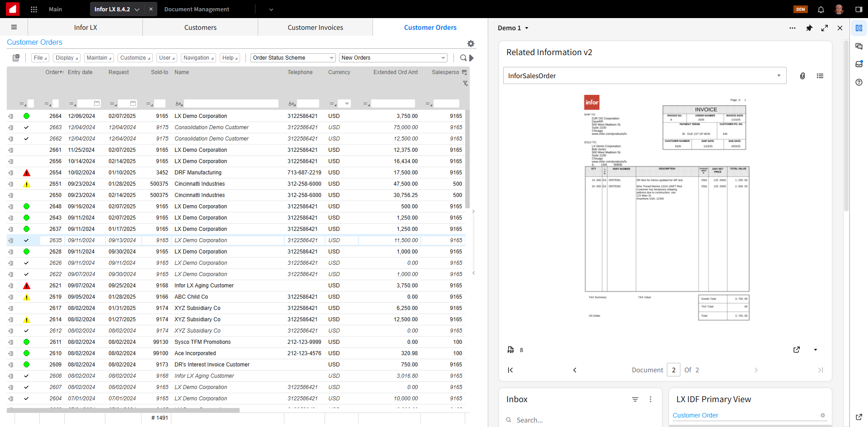Image resolution: width=868 pixels, height=427 pixels.
Task: Switch to the Customer Invoices tab
Action: [315, 27]
